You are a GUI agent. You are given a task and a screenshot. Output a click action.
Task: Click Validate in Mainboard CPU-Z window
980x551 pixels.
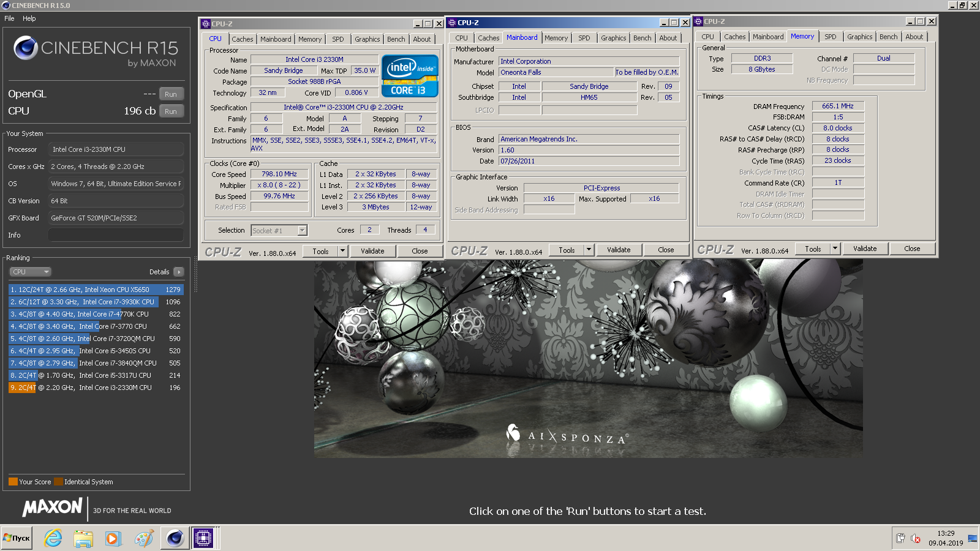tap(619, 250)
